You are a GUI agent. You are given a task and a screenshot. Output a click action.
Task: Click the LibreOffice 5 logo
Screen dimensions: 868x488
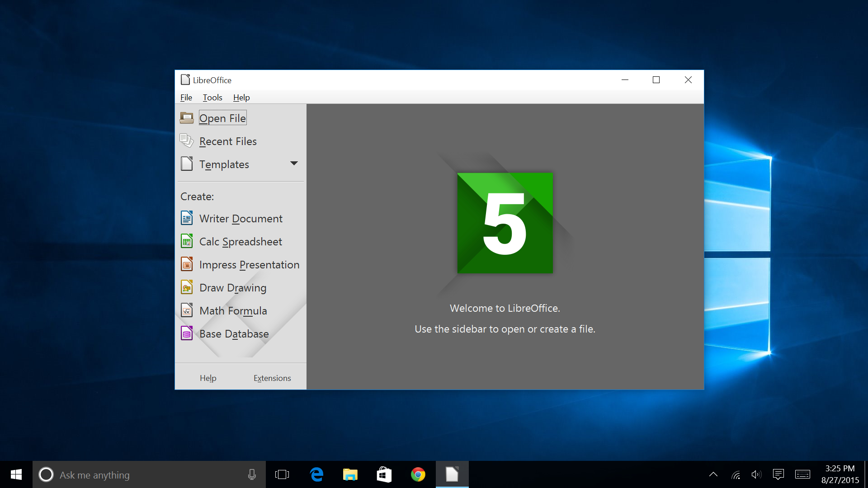(x=505, y=223)
